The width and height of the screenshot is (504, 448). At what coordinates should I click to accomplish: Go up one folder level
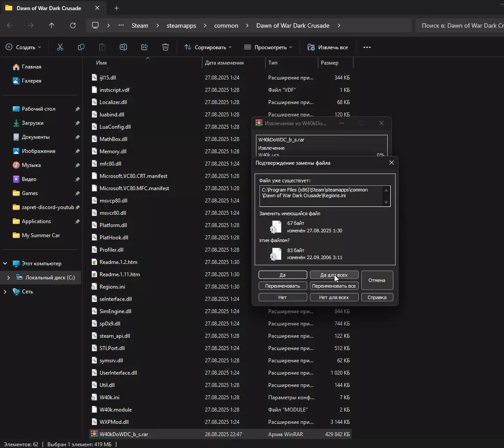coord(52,25)
